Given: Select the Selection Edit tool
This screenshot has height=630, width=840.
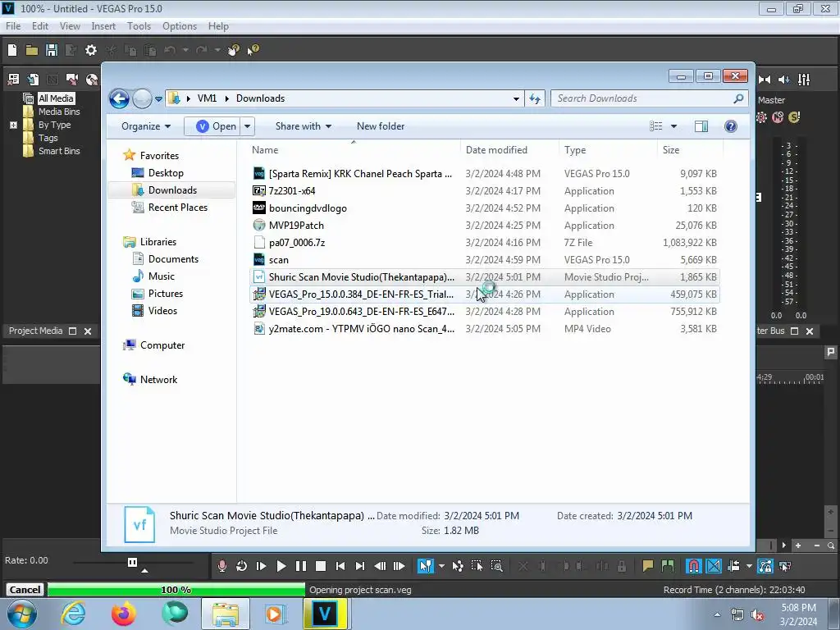Looking at the screenshot, I should coord(477,566).
